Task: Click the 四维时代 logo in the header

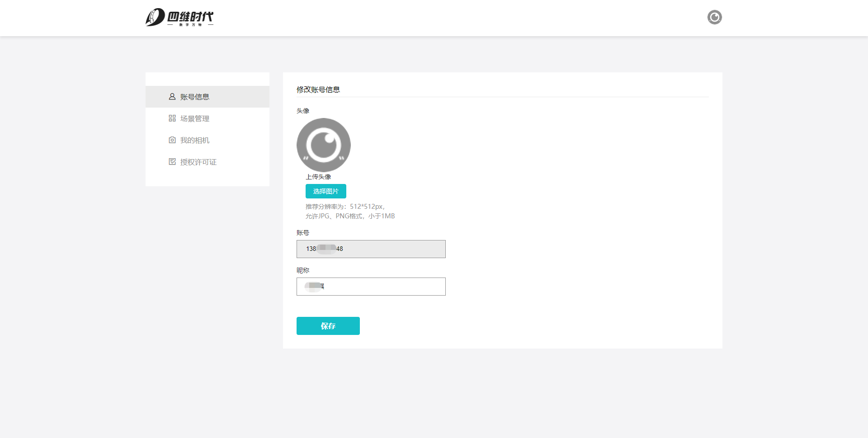Action: click(179, 18)
